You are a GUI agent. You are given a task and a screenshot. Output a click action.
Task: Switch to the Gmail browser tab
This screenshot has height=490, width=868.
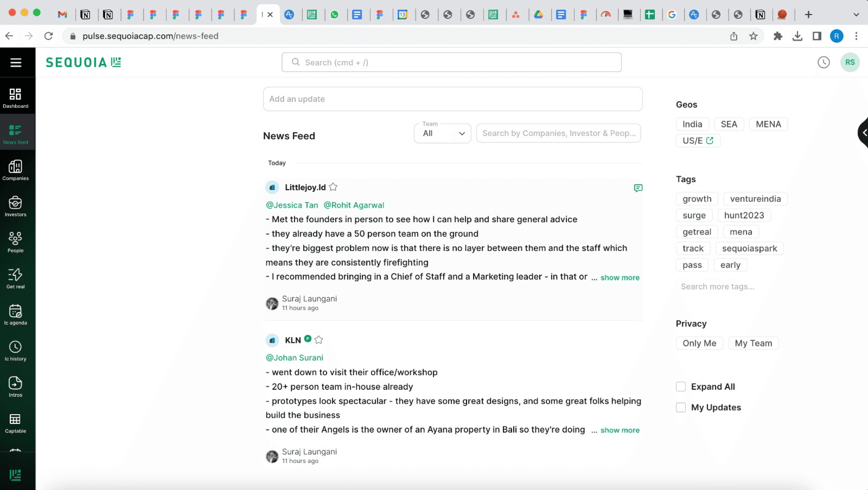pyautogui.click(x=62, y=15)
